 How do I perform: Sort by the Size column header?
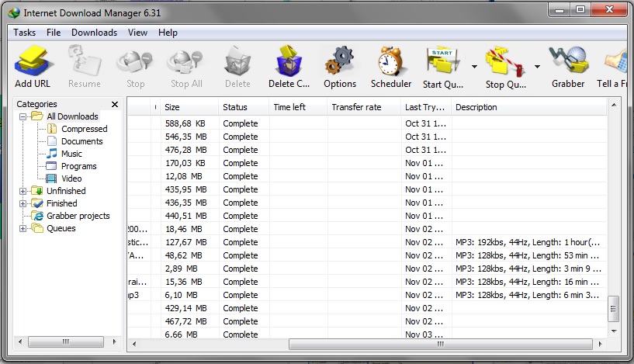[x=189, y=107]
